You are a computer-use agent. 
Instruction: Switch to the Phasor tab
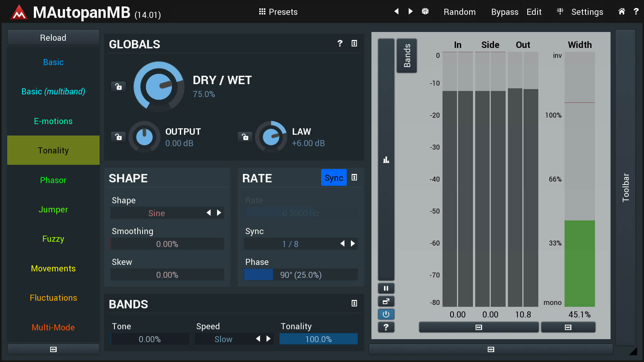click(x=53, y=180)
